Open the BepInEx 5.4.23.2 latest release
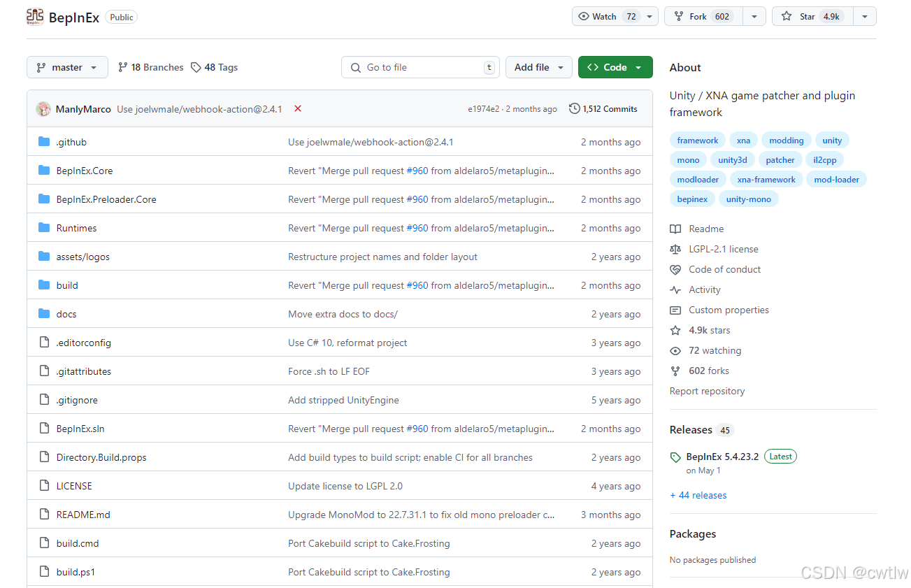Screen dimensions: 911x588 pos(722,457)
